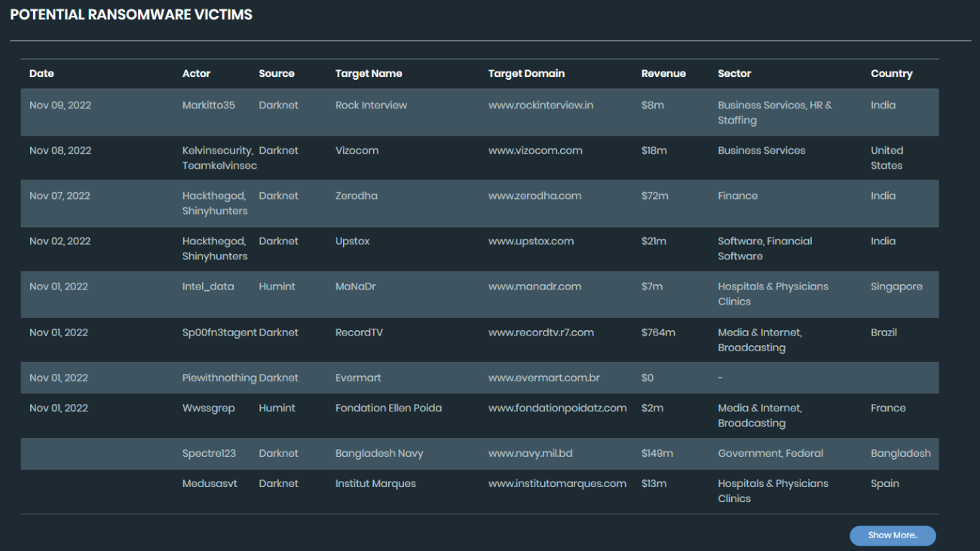Open the www.recordtv.r7.com domain
980x551 pixels.
click(x=541, y=332)
